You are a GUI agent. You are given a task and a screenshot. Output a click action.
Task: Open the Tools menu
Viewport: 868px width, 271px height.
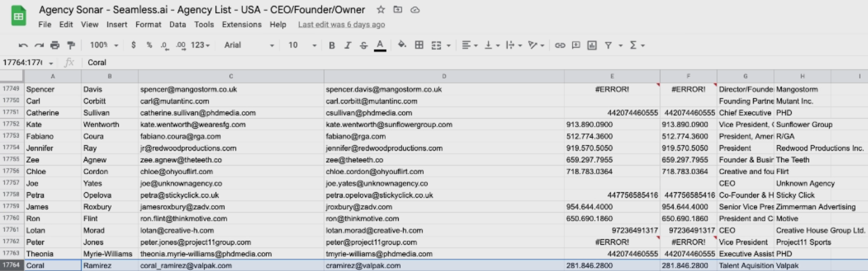coord(204,24)
